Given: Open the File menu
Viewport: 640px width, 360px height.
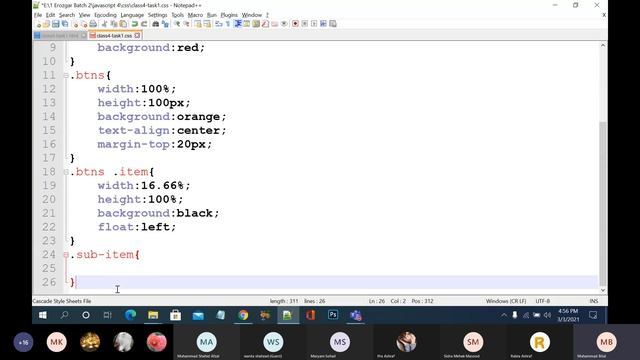Looking at the screenshot, I should [x=38, y=15].
